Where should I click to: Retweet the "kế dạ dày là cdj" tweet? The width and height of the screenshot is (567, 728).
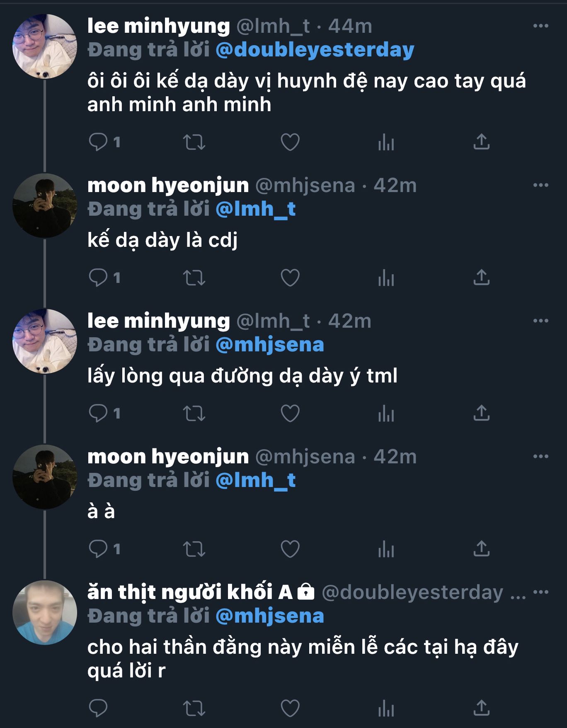coord(194,278)
